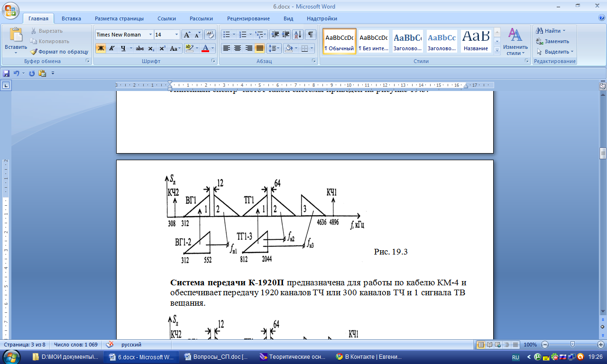Clear formatting with eraser icon
This screenshot has height=364, width=607.
(x=210, y=35)
